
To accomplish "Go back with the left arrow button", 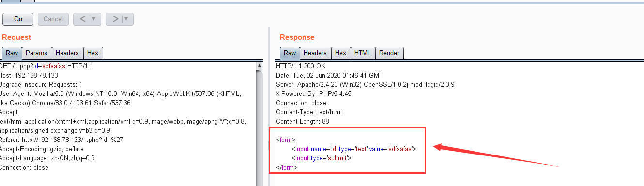I will click(82, 19).
